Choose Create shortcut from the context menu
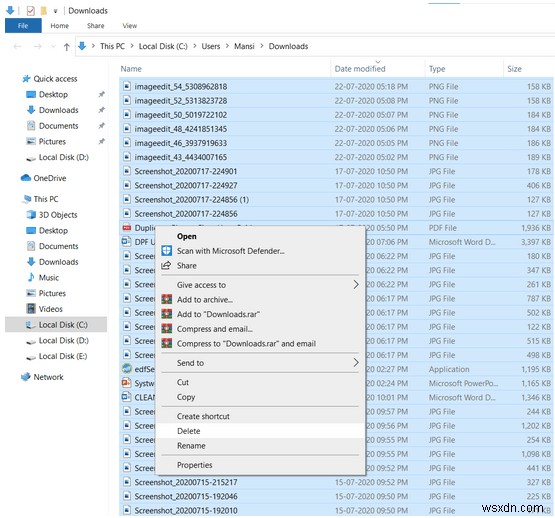The height and width of the screenshot is (518, 555). pos(260,416)
